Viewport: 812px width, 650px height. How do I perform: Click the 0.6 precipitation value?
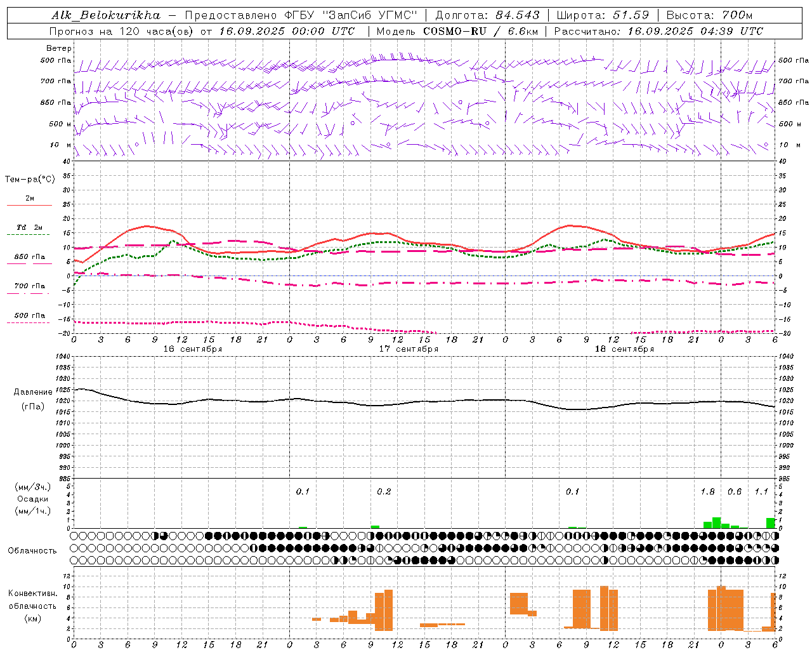tap(735, 492)
